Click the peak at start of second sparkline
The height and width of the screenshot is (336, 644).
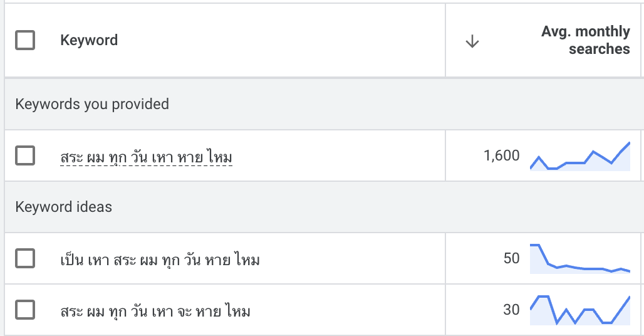point(534,246)
